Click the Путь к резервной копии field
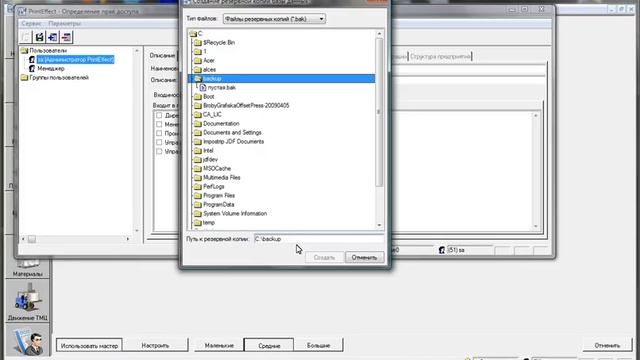The width and height of the screenshot is (640, 360). point(318,239)
